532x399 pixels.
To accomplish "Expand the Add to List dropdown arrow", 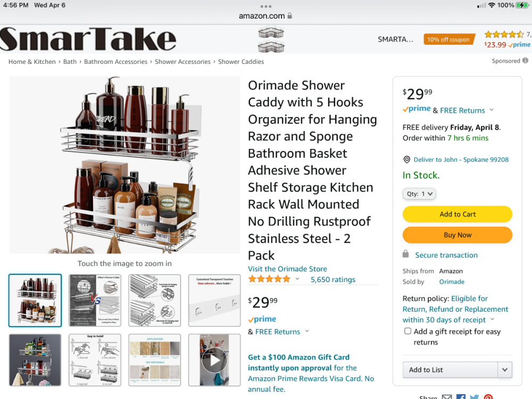I will pyautogui.click(x=504, y=370).
